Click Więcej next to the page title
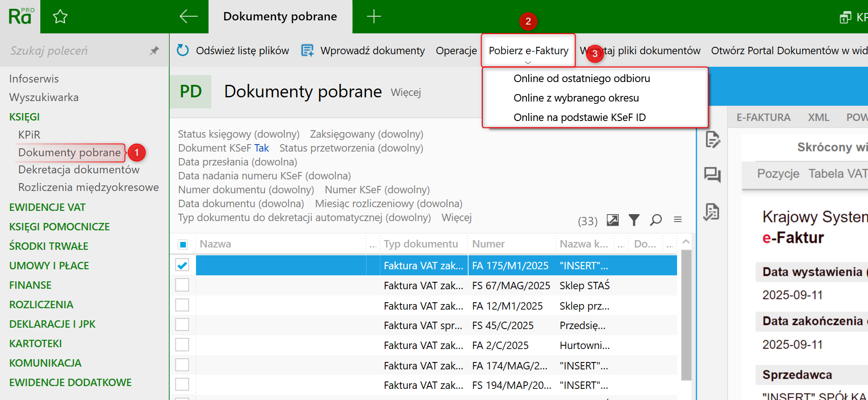 click(x=405, y=92)
